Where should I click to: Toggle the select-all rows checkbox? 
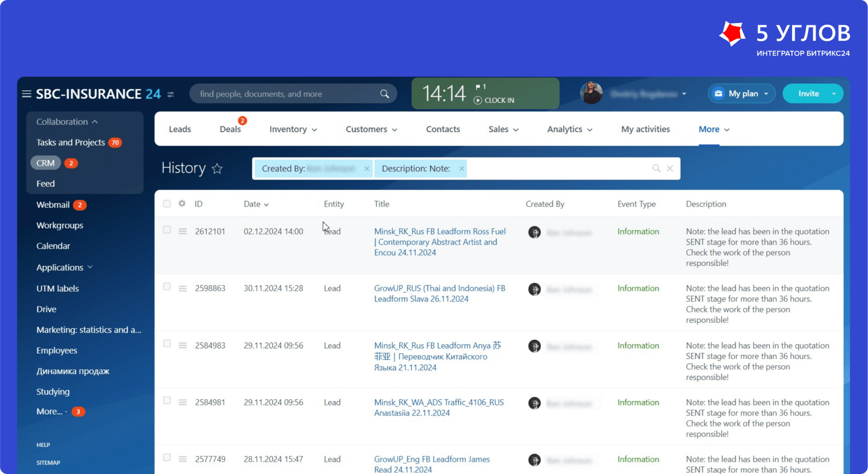167,203
